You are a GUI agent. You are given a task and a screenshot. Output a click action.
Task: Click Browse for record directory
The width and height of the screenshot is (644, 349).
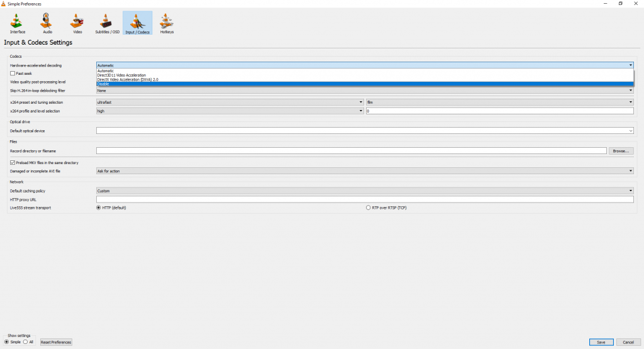(x=621, y=151)
